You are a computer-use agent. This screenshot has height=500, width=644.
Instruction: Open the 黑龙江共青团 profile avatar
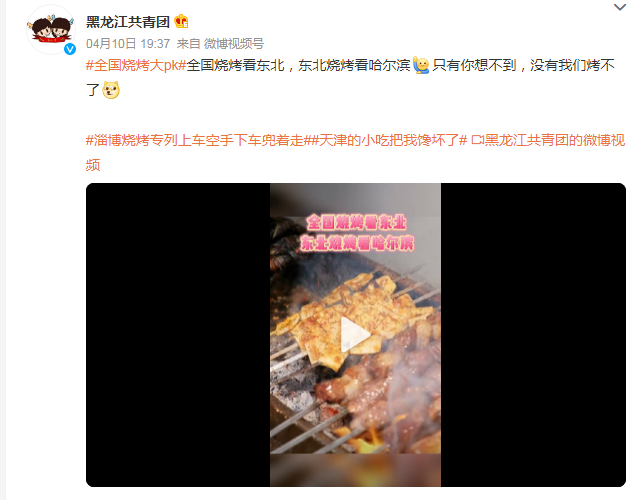[x=51, y=30]
